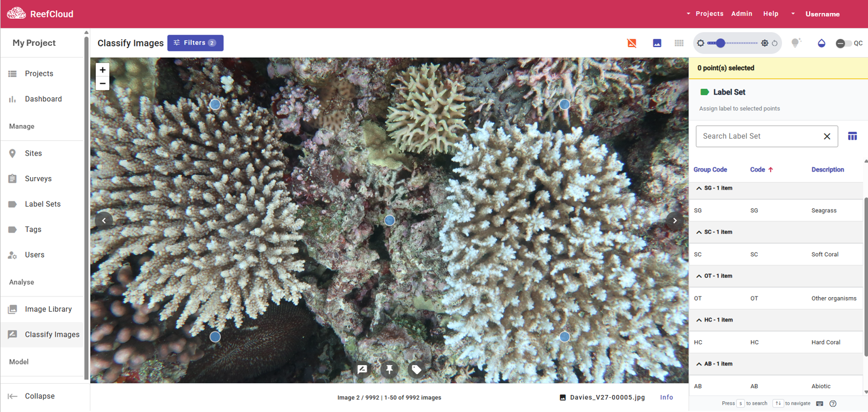Click the Info link for the image

point(666,397)
